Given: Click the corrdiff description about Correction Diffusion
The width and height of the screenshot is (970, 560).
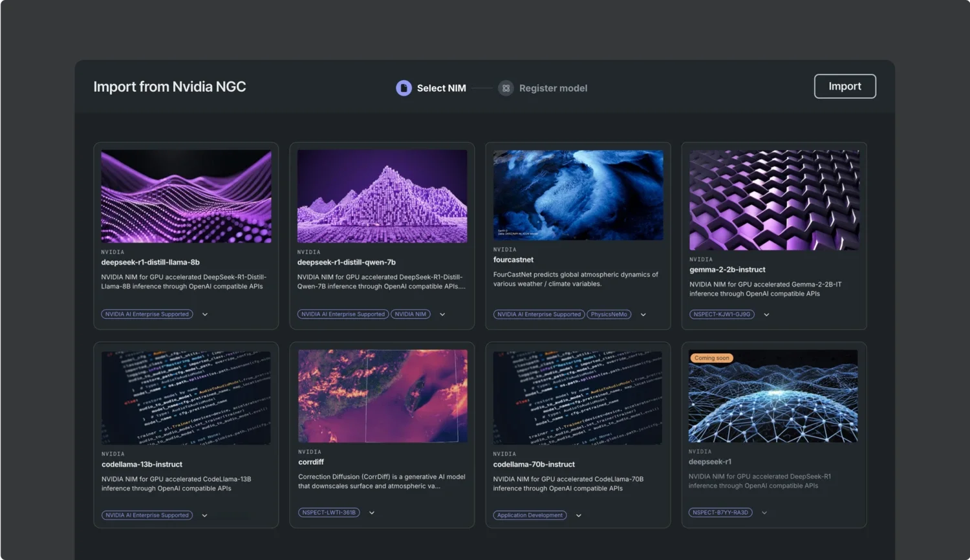Looking at the screenshot, I should pos(382,481).
